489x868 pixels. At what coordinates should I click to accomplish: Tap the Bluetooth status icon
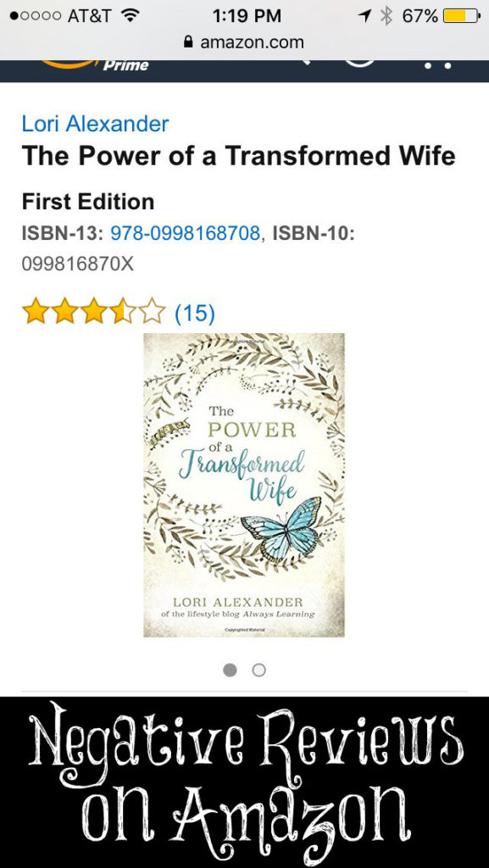(386, 16)
